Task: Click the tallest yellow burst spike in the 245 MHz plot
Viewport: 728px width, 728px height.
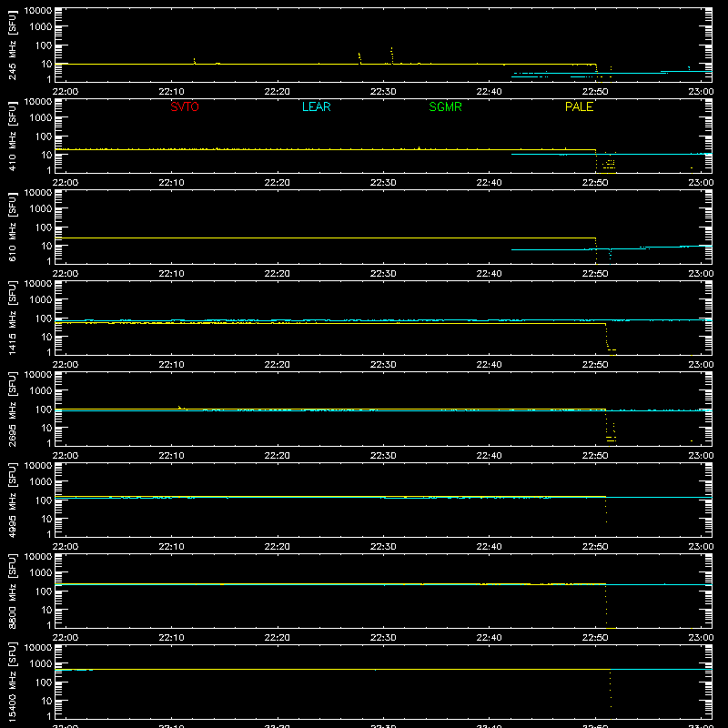Action: pyautogui.click(x=392, y=55)
